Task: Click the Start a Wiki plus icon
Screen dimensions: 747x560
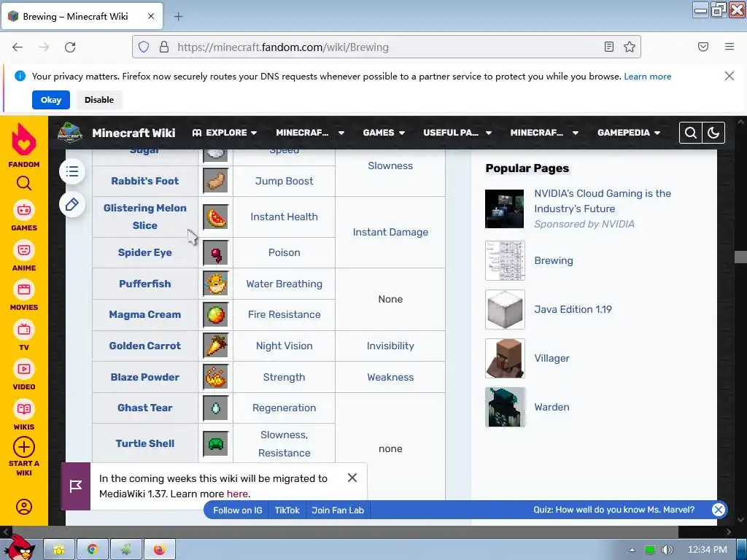Action: click(24, 447)
